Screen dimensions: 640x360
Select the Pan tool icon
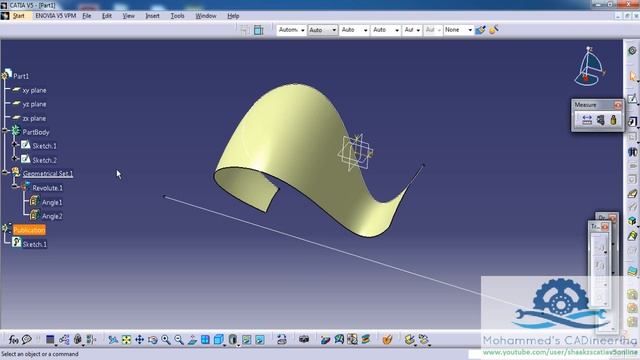[x=140, y=340]
